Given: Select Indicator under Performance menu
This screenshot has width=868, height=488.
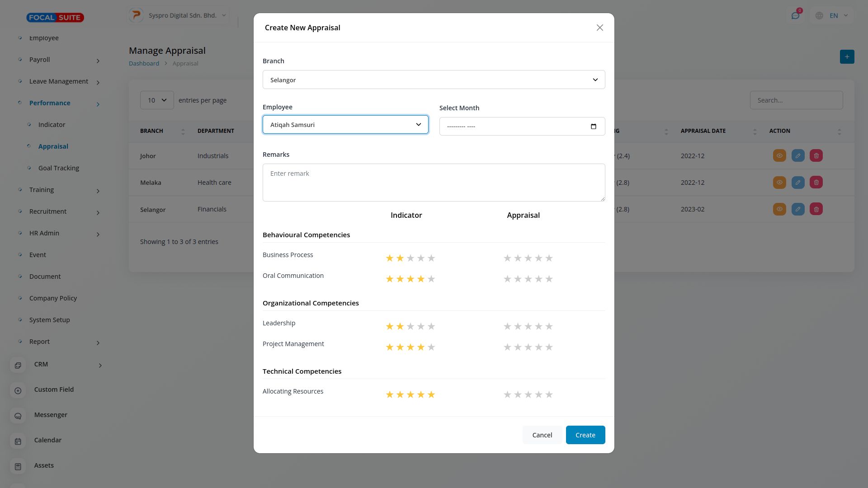Looking at the screenshot, I should 52,125.
